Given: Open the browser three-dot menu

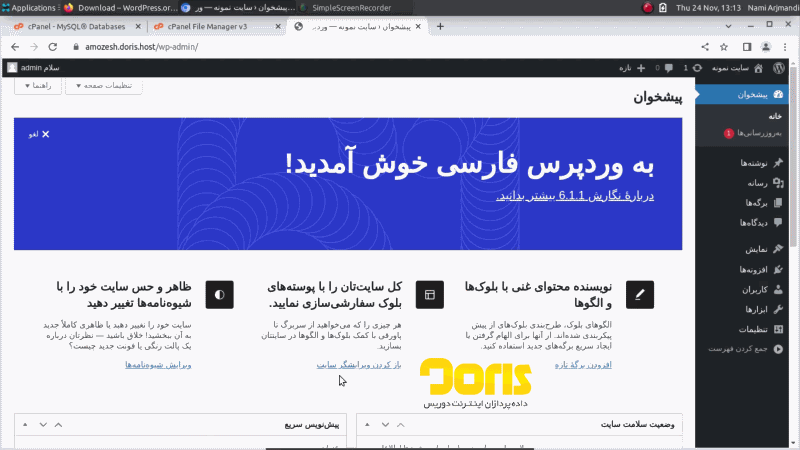Looking at the screenshot, I should point(785,47).
